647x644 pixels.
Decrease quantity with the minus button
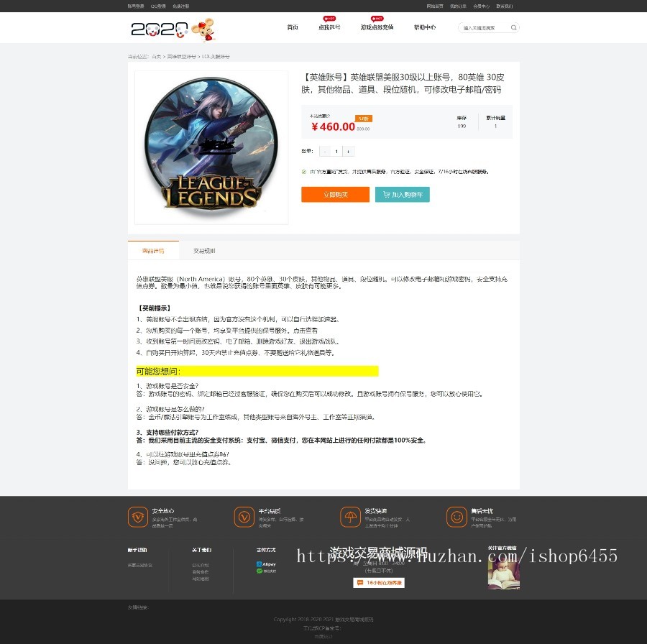tap(324, 152)
